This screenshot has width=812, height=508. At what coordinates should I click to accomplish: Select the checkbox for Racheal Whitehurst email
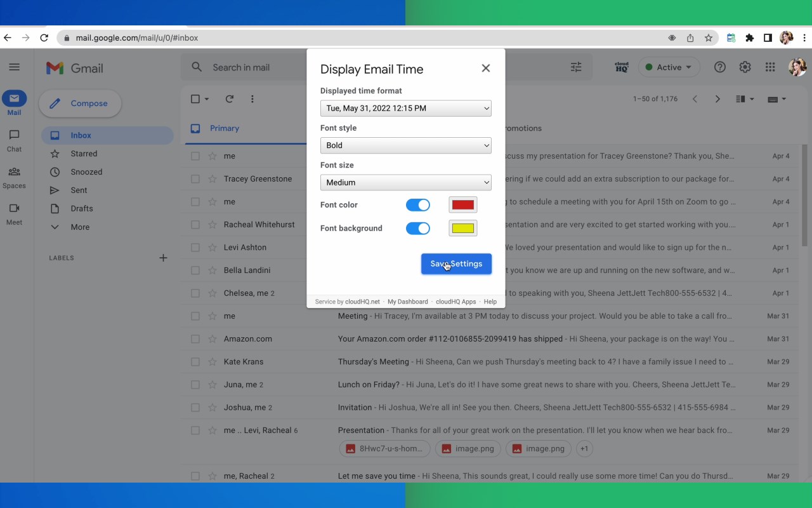[x=195, y=225]
